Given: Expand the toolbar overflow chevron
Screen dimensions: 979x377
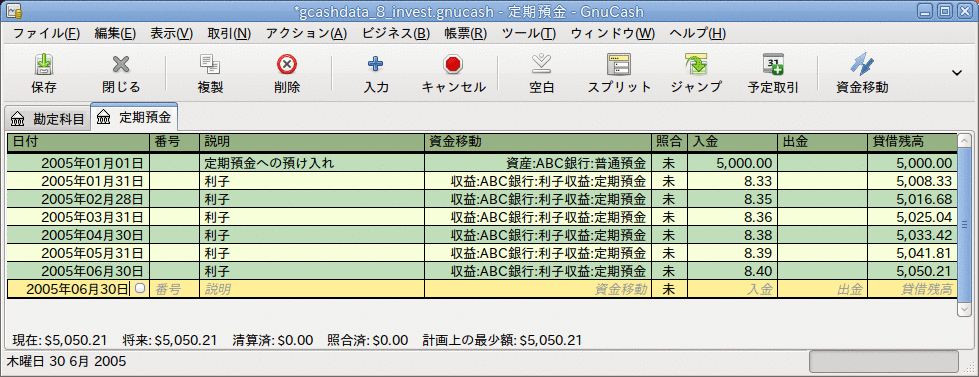Looking at the screenshot, I should coord(957,73).
